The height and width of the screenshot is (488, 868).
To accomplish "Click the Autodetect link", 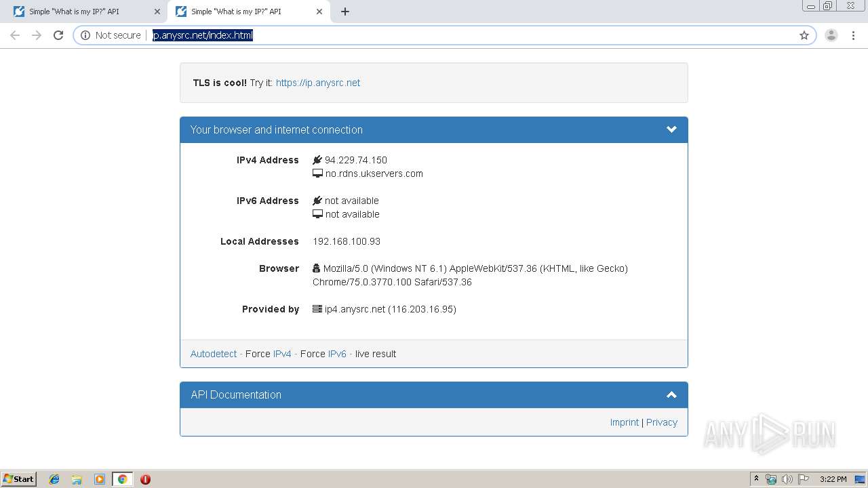I will coord(214,354).
